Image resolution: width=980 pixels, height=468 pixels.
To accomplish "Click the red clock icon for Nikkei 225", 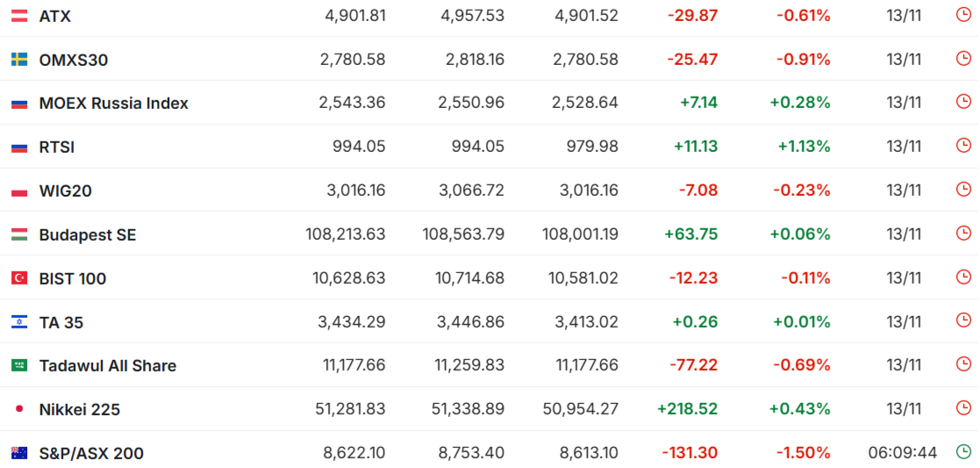I will (x=963, y=408).
